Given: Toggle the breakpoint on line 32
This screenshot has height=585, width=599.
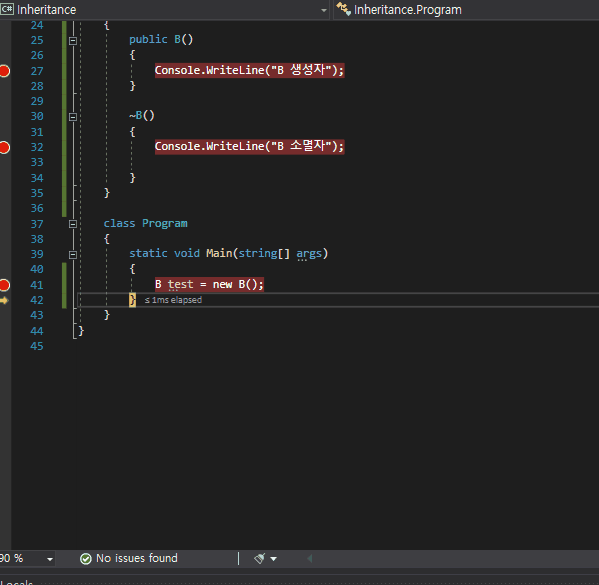Looking at the screenshot, I should pos(4,147).
